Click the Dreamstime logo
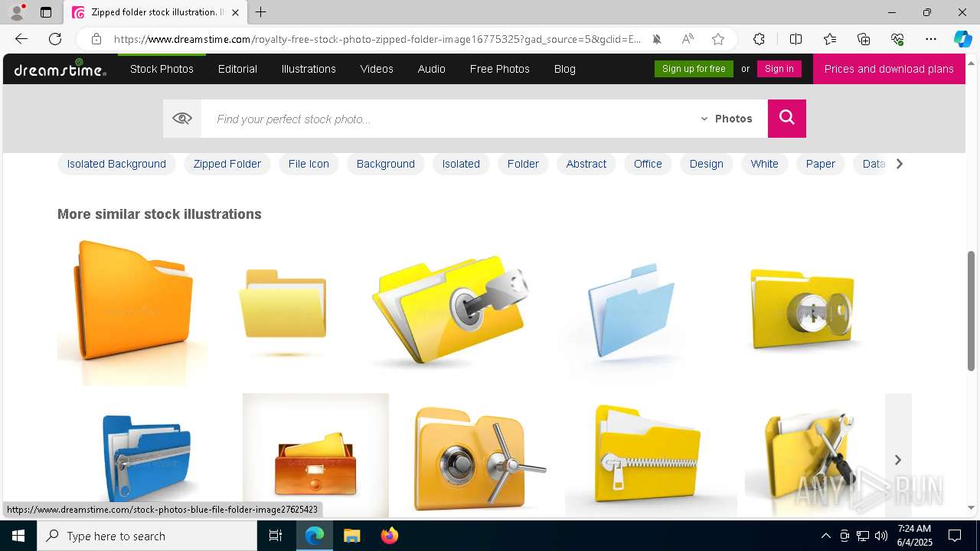The width and height of the screenshot is (980, 551). point(60,69)
